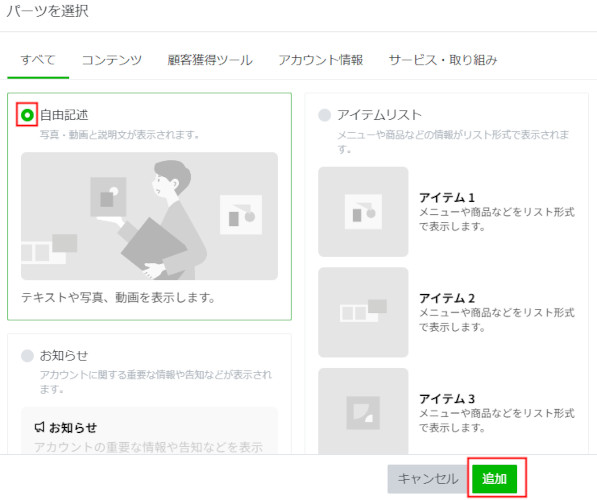Switch to the アカウント情報 tab
Viewport: 597px width, 500px height.
321,60
